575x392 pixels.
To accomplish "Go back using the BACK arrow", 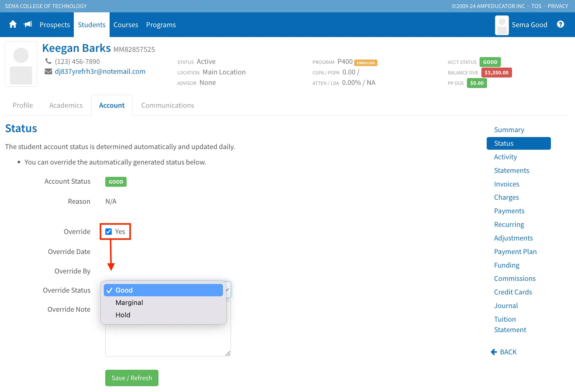I will point(504,352).
